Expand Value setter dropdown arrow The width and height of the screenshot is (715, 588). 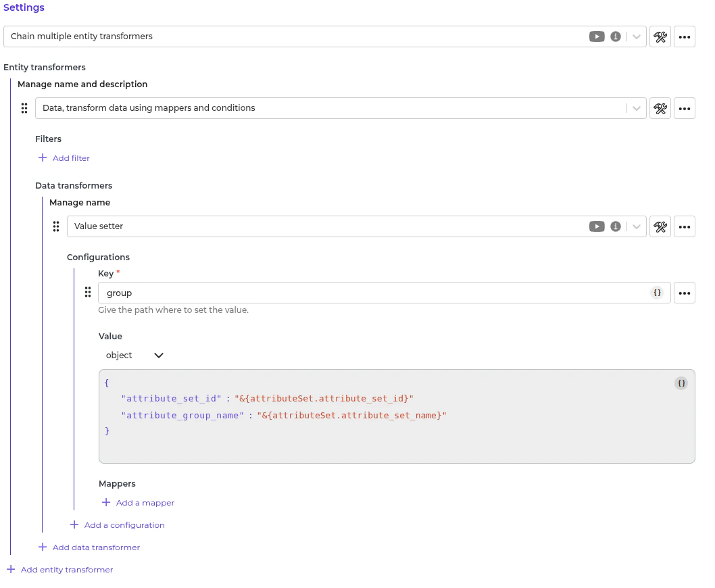click(x=636, y=226)
